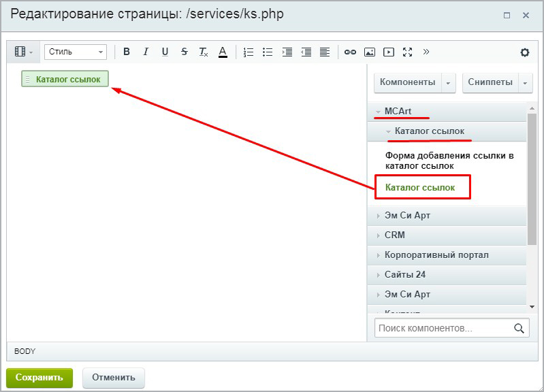Image resolution: width=544 pixels, height=392 pixels.
Task: Decrease paragraph indent
Action: (x=306, y=52)
